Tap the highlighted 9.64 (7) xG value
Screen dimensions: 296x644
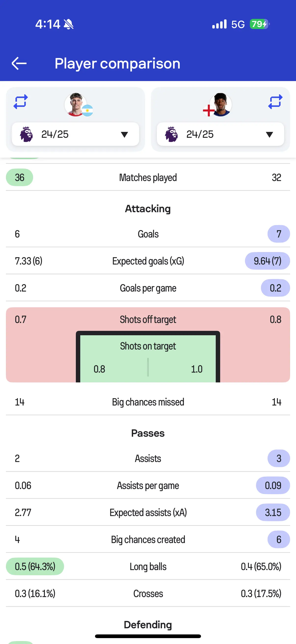coord(267,261)
